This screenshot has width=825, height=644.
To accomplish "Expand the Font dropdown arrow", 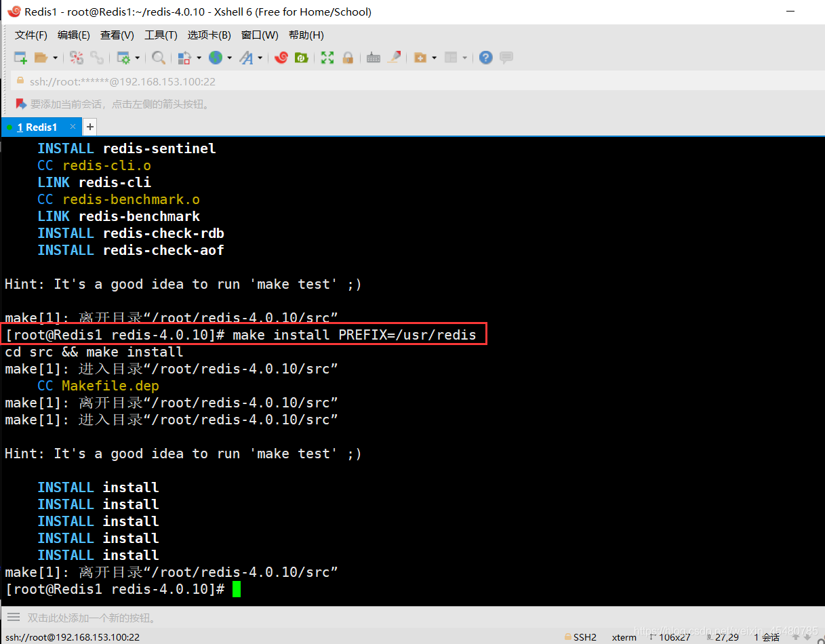I will pyautogui.click(x=260, y=58).
